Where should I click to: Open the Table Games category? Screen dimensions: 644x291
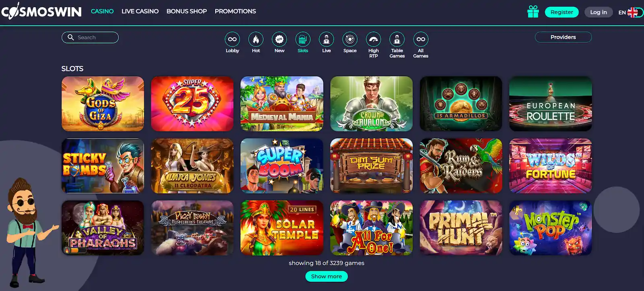397,39
